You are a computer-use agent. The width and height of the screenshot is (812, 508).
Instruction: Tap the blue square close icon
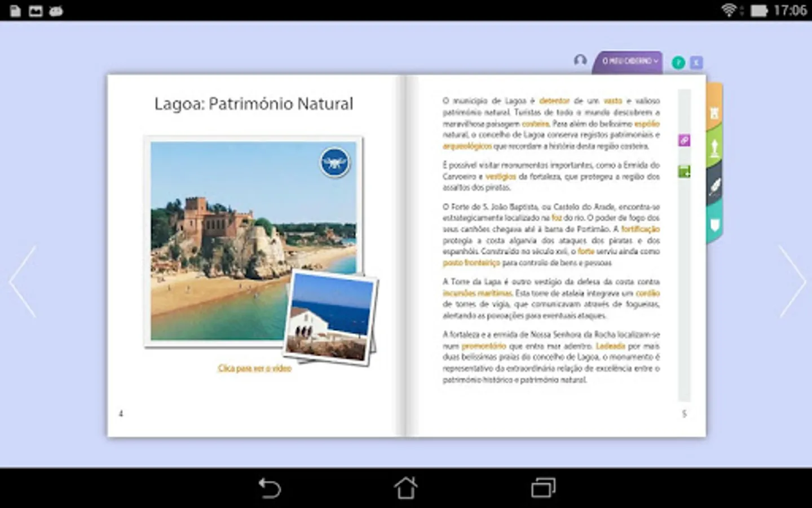[x=696, y=63]
